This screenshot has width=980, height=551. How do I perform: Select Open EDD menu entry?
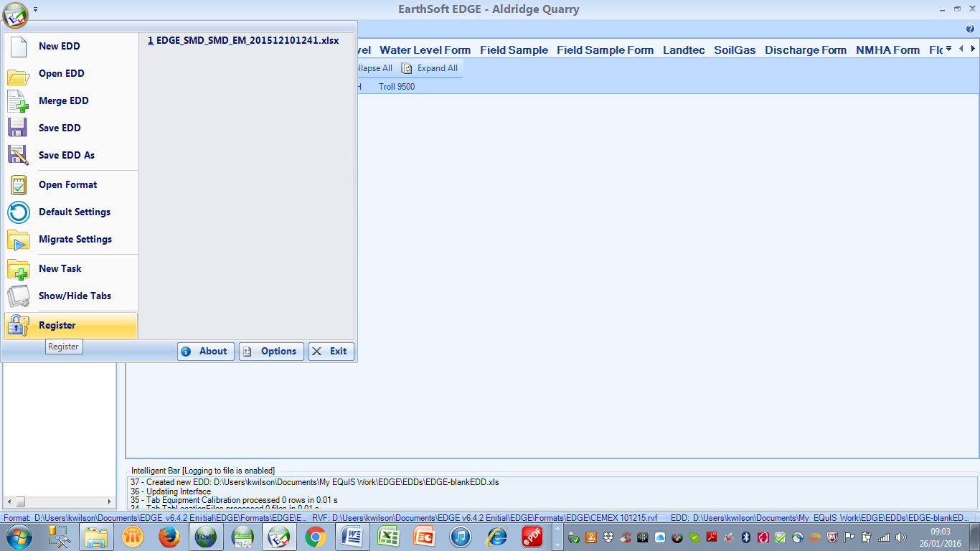click(71, 73)
